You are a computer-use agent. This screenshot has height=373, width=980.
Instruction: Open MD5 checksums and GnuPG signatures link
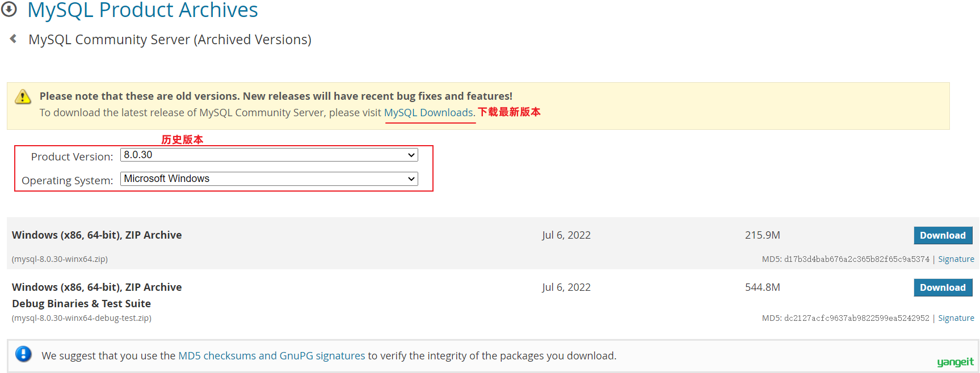(272, 355)
